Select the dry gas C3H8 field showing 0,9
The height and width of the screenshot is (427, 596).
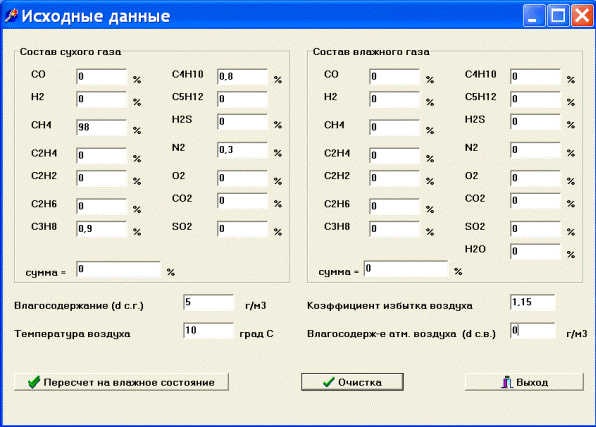click(101, 229)
